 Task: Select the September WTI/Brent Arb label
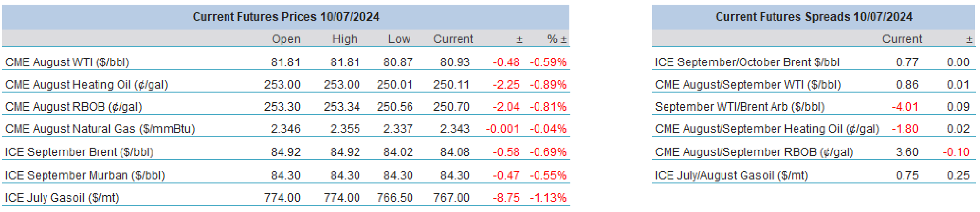739,107
